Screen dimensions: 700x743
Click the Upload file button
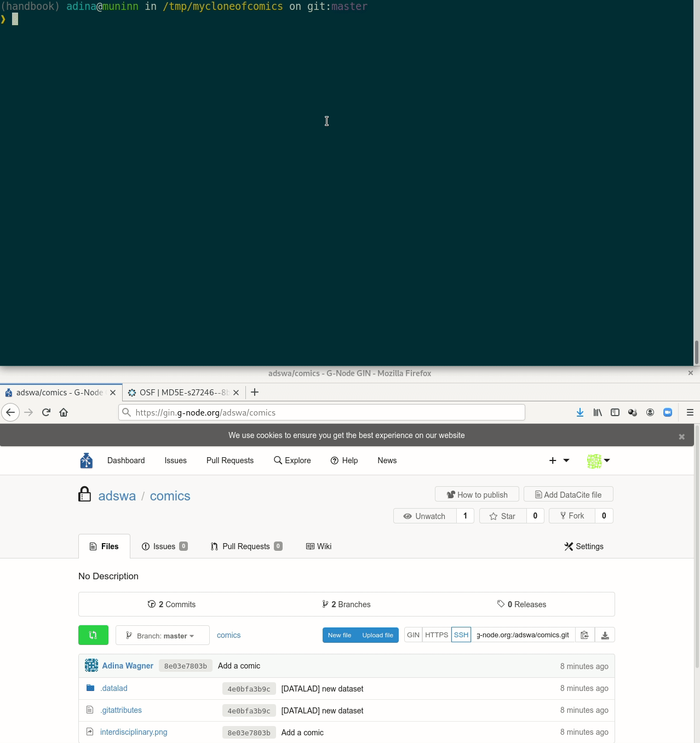[377, 635]
